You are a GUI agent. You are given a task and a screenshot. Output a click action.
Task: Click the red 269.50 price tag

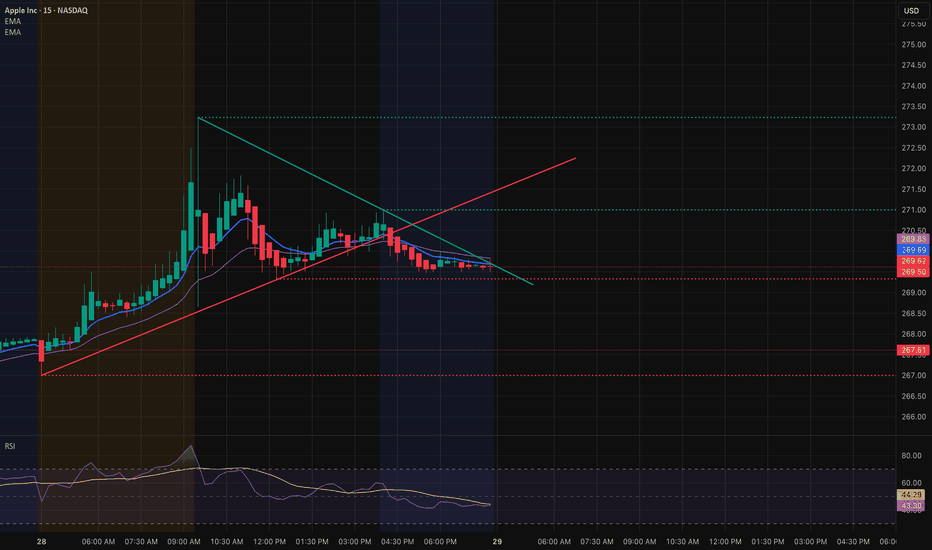pyautogui.click(x=915, y=272)
